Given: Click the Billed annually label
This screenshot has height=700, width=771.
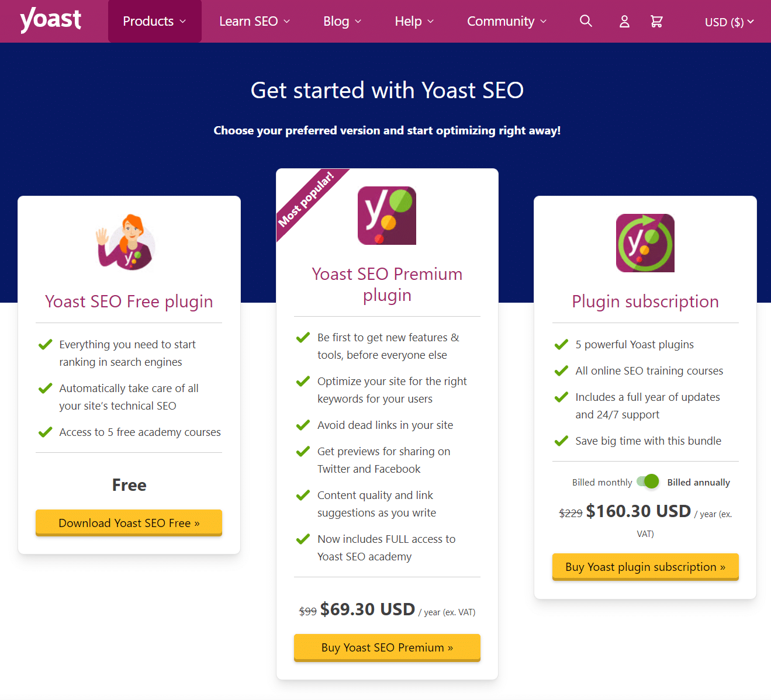Looking at the screenshot, I should (699, 482).
